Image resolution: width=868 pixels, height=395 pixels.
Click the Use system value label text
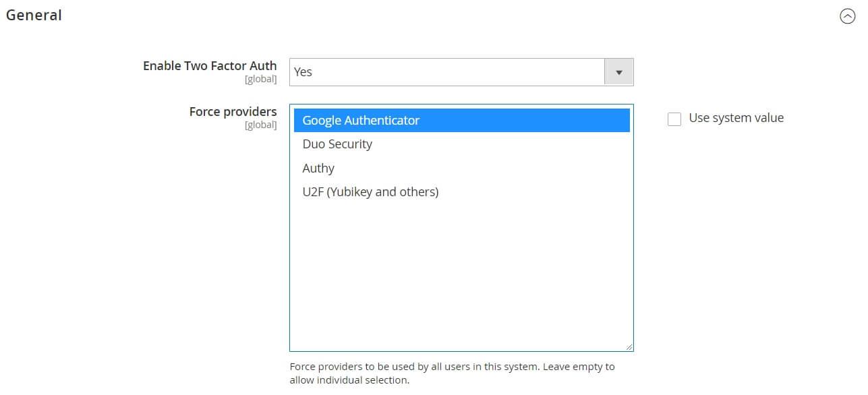(x=736, y=118)
